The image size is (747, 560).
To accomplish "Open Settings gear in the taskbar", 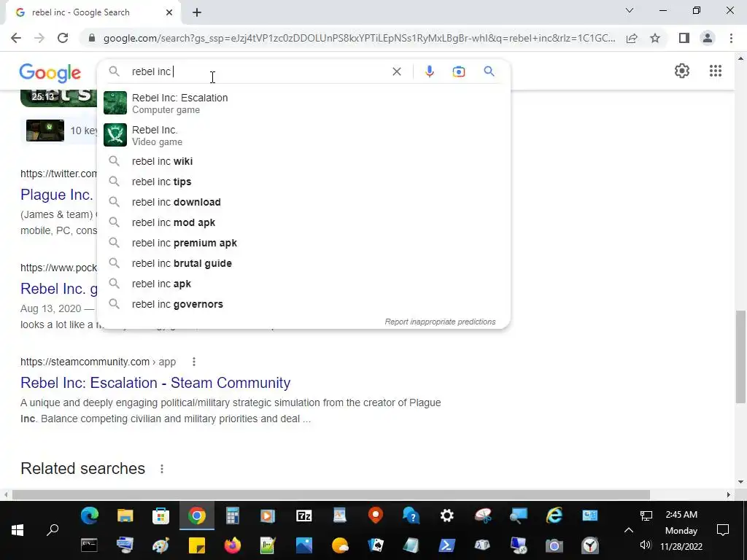I will click(x=447, y=516).
